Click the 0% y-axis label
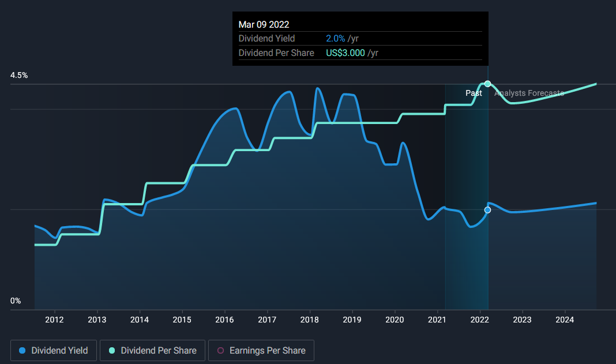Viewport: 616px width, 364px height. [16, 301]
